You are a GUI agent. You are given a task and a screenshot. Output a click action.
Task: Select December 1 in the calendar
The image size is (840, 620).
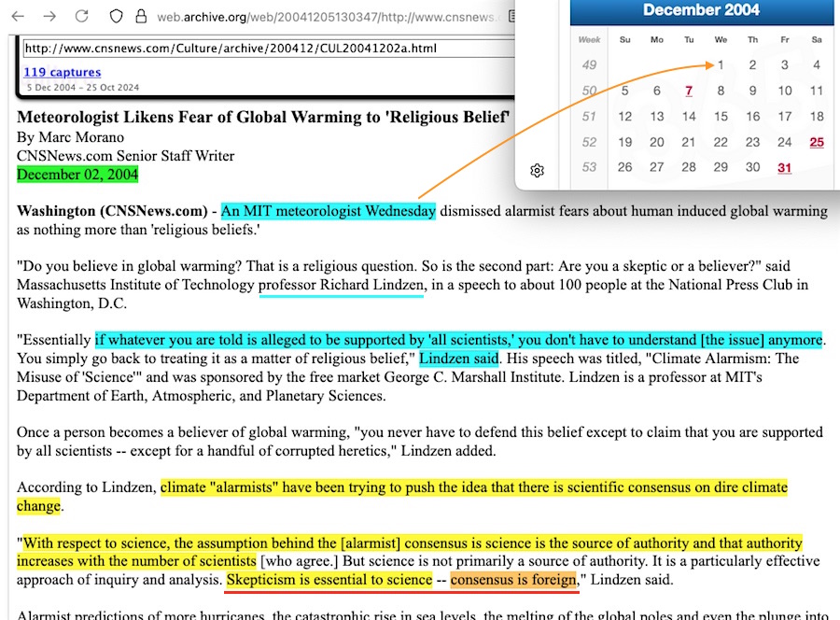coord(721,65)
